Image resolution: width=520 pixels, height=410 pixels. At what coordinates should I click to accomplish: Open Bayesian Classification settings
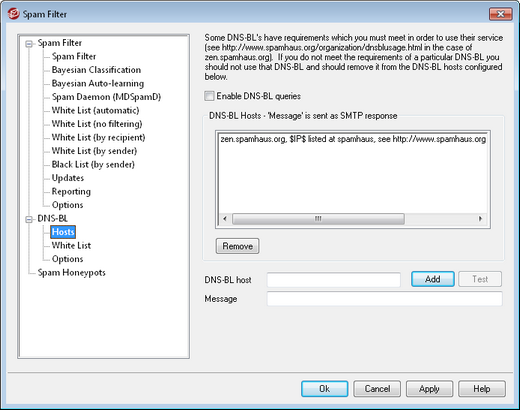(96, 70)
